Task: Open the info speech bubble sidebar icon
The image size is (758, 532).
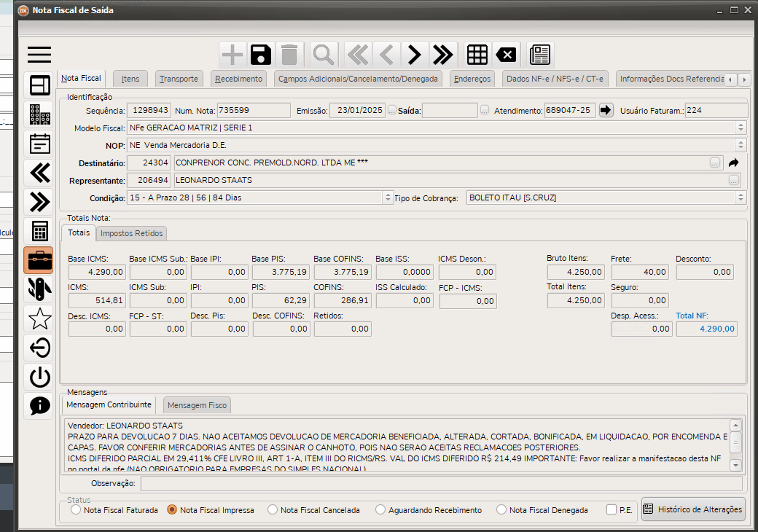Action: click(x=39, y=405)
